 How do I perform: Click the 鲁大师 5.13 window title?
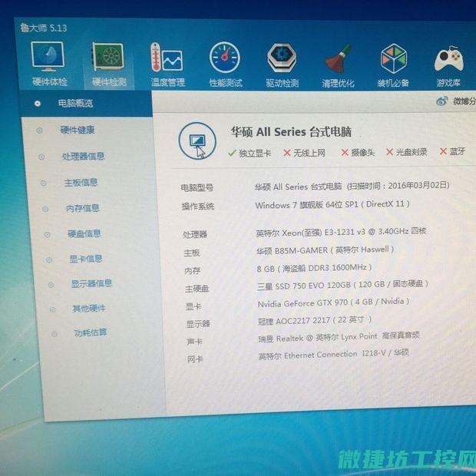pos(44,28)
